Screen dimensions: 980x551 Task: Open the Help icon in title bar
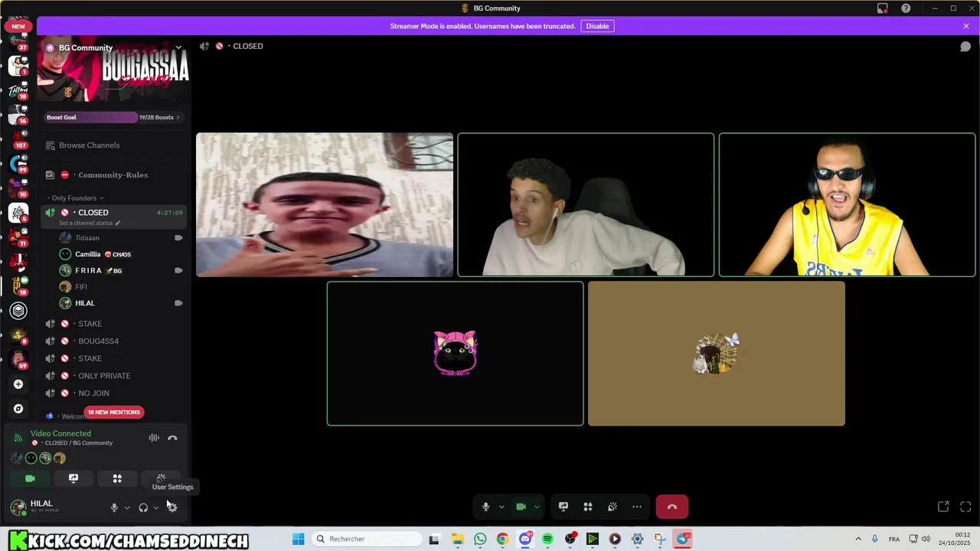(x=906, y=8)
